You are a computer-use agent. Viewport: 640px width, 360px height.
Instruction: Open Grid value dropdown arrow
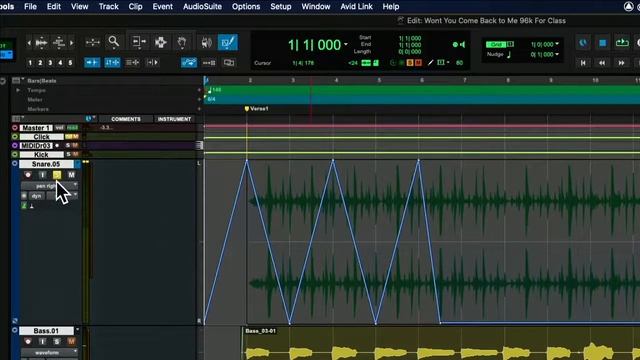click(557, 44)
